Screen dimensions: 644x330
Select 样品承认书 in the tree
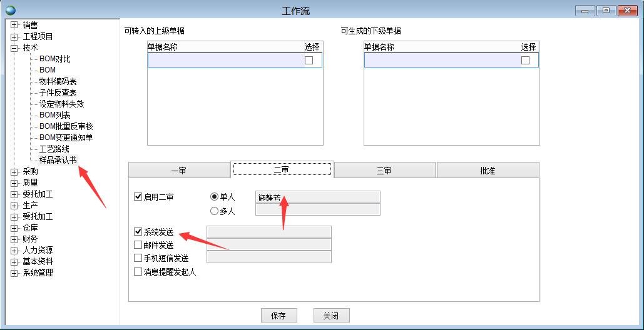[x=58, y=160]
